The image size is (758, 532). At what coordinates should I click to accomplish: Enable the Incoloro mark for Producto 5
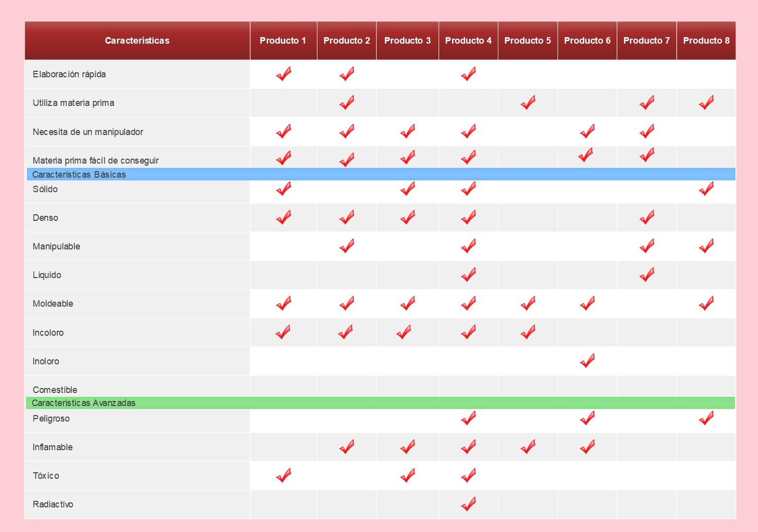coord(527,332)
